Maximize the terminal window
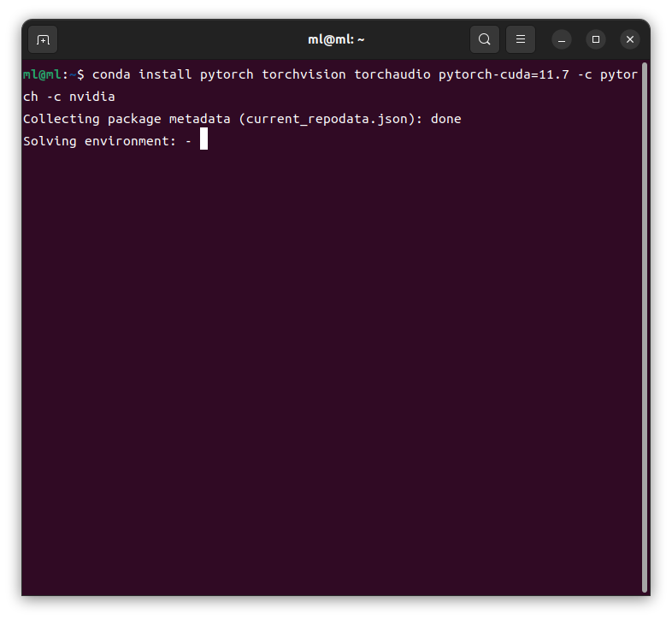The width and height of the screenshot is (672, 620). [x=596, y=40]
